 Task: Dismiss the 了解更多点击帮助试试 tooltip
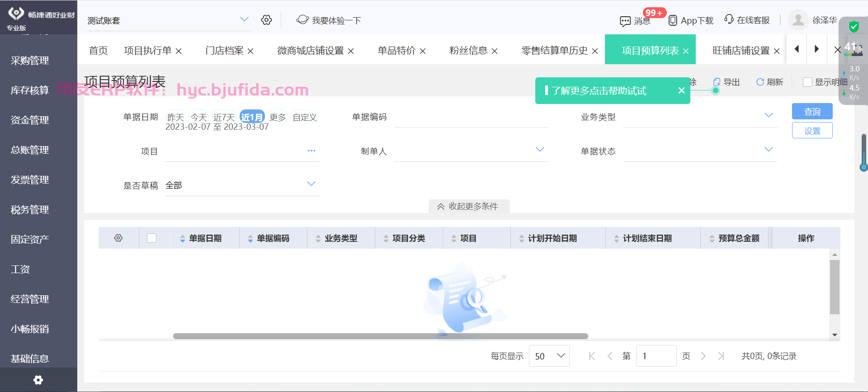click(x=681, y=90)
